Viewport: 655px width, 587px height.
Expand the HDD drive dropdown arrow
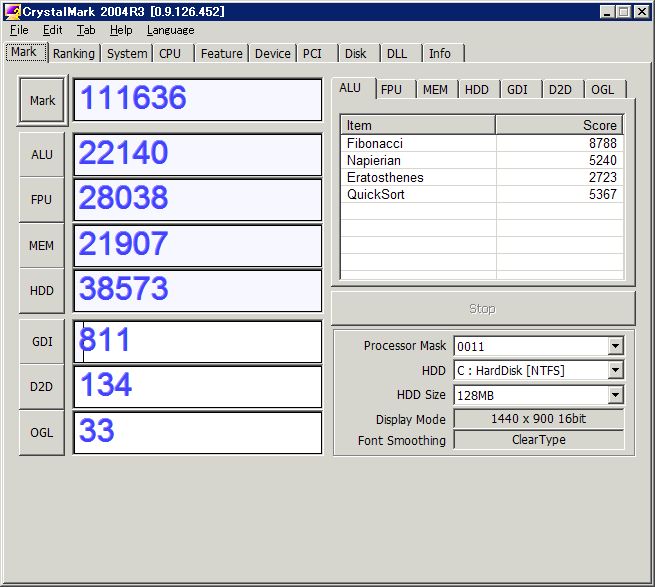(x=615, y=370)
